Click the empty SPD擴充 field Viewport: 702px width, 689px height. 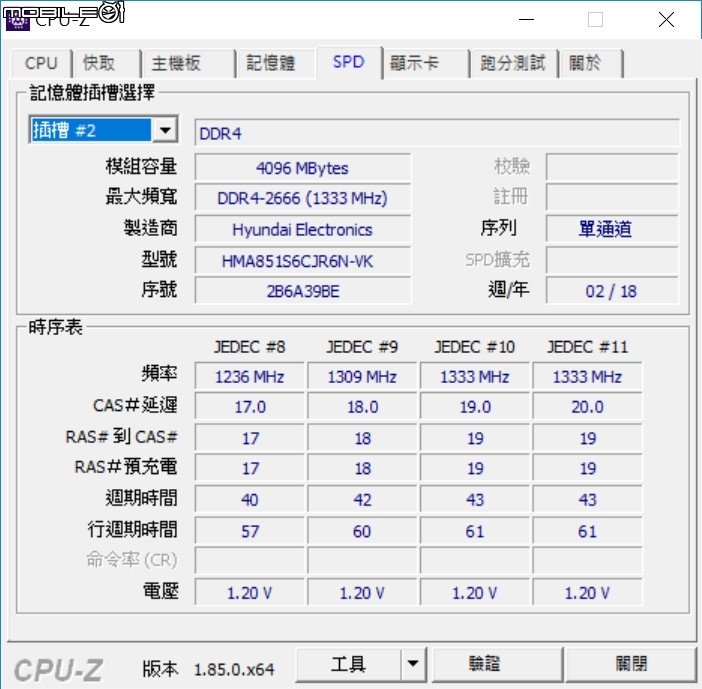[612, 260]
